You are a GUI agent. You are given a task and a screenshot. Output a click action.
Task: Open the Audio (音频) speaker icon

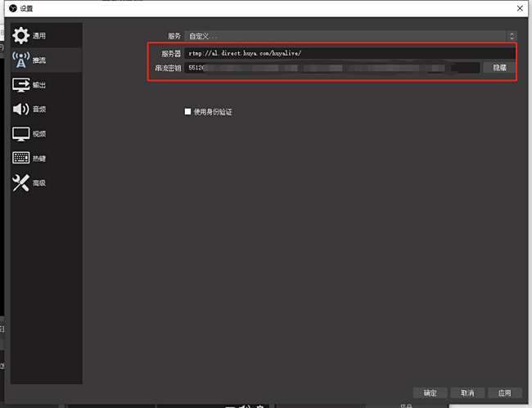tap(20, 109)
